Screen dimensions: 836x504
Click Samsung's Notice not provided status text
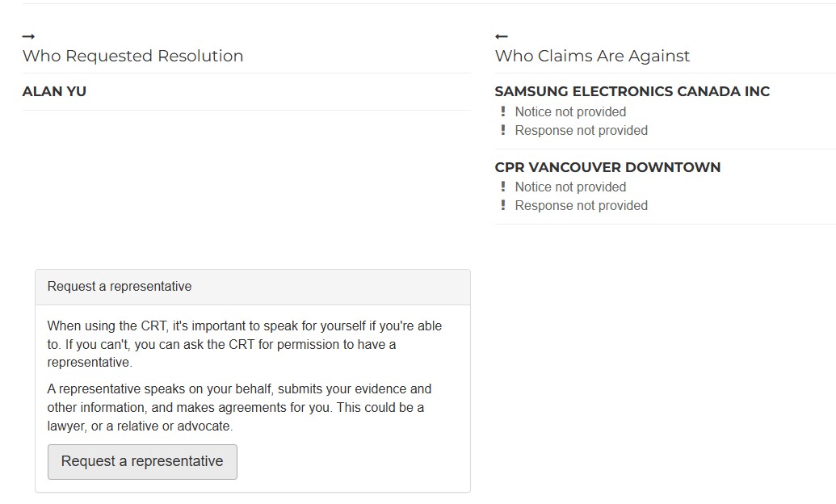(x=570, y=111)
